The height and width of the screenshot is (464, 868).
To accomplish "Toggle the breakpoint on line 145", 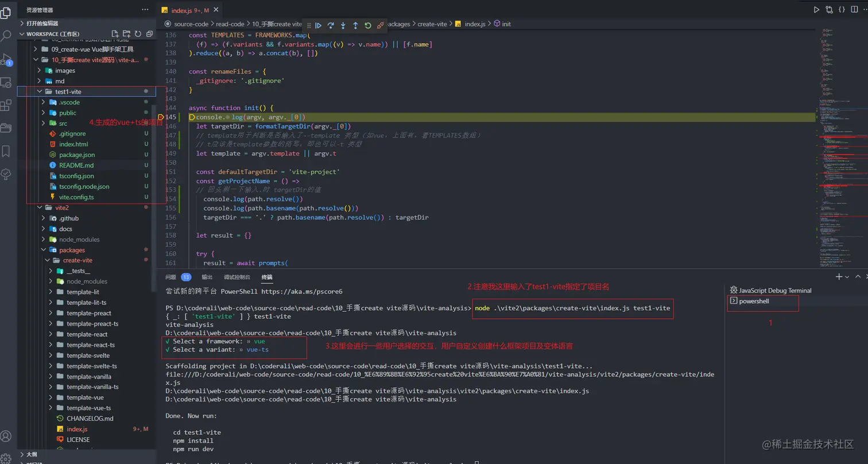I will tap(161, 117).
